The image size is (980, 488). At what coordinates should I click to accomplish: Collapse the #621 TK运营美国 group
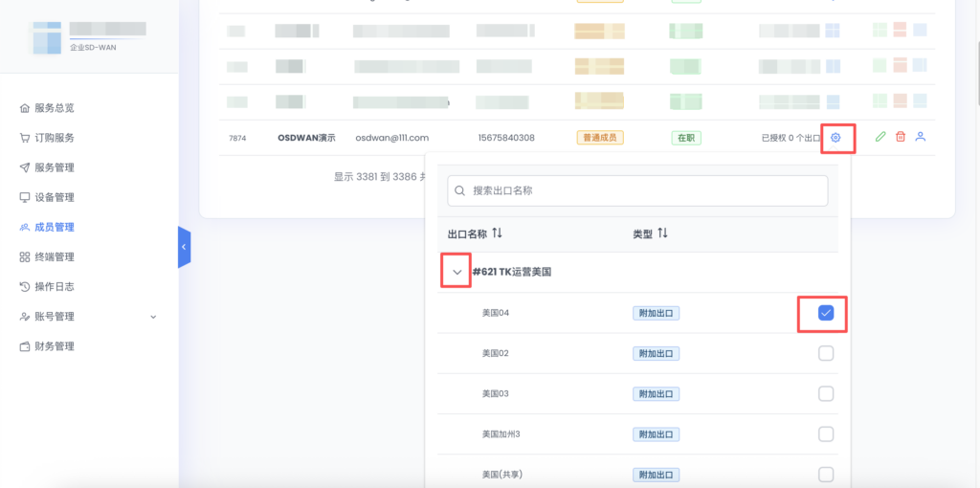pos(457,272)
